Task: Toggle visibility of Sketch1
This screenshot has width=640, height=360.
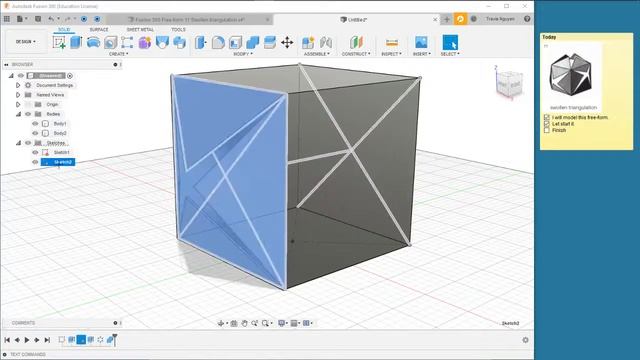Action: (x=35, y=152)
